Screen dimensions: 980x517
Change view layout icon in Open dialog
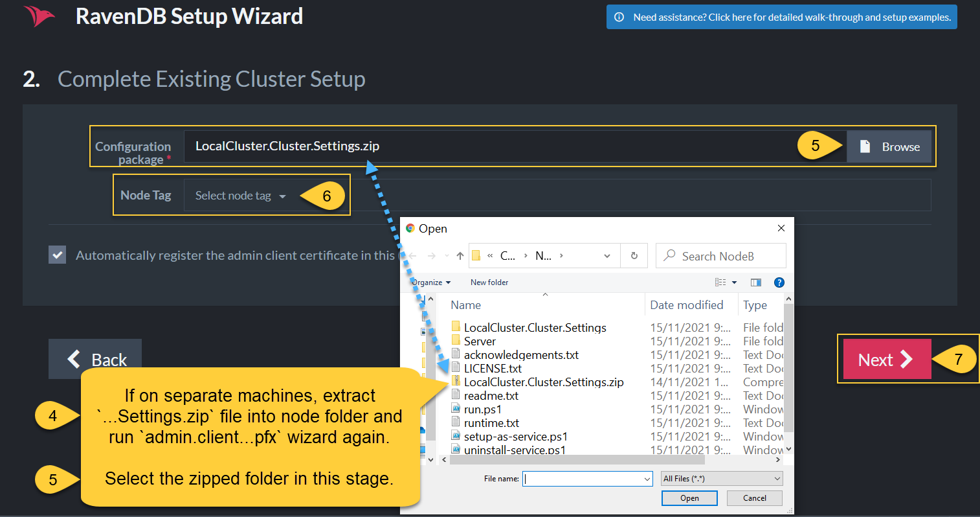[x=720, y=282]
